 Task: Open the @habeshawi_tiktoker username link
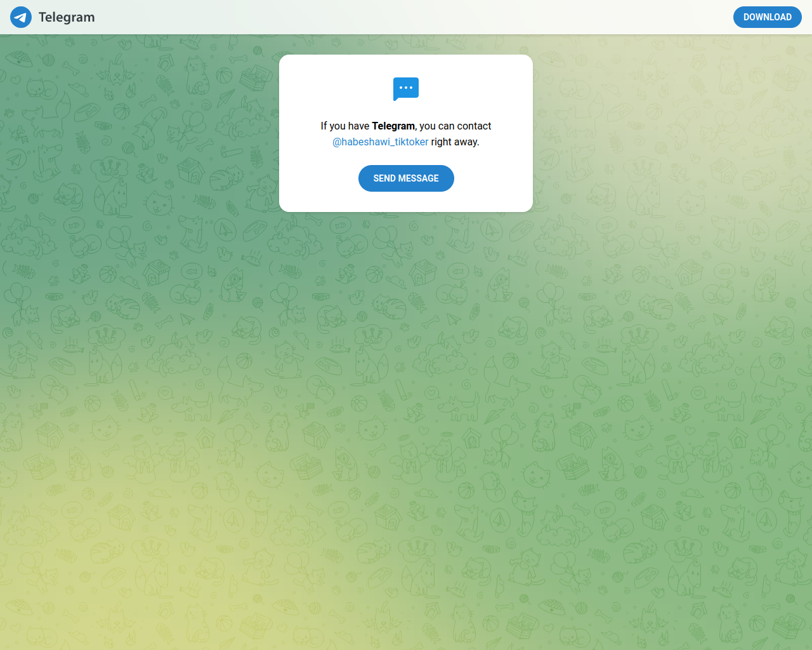click(381, 142)
